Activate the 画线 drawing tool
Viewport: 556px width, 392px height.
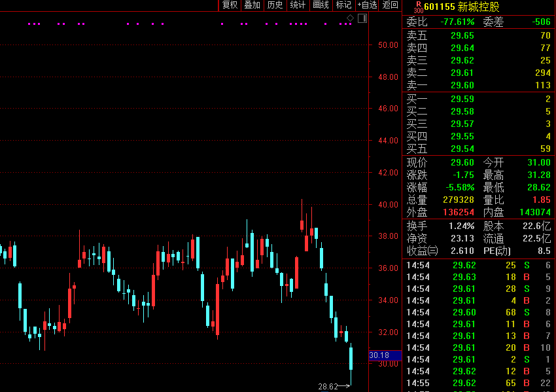(321, 5)
